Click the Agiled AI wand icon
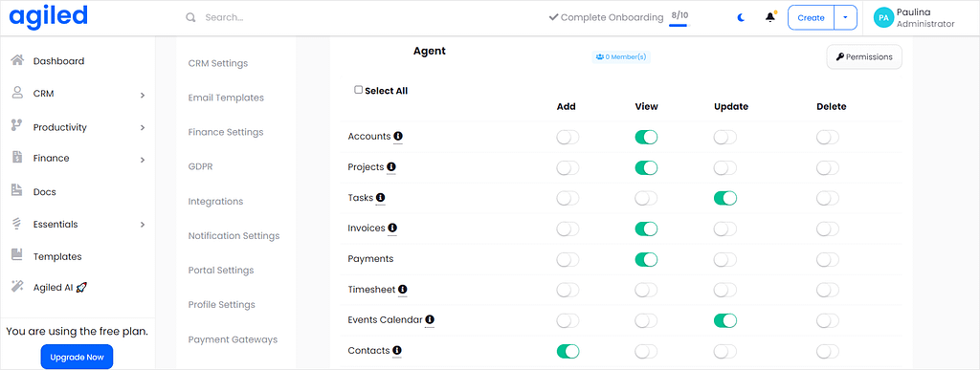This screenshot has height=370, width=980. click(x=17, y=287)
